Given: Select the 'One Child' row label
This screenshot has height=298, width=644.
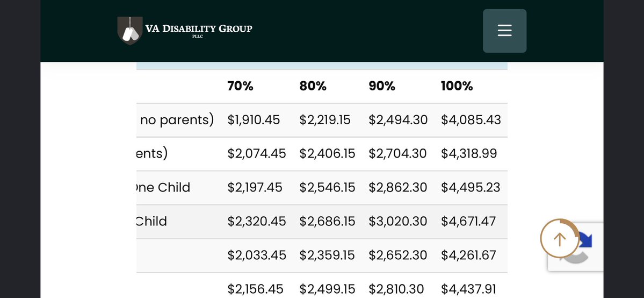Looking at the screenshot, I should click(163, 188).
